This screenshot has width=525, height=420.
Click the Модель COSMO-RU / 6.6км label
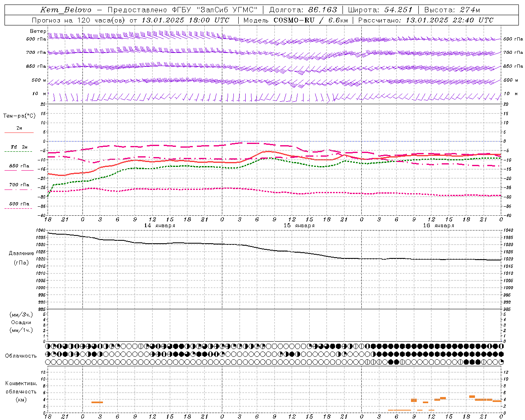click(296, 20)
